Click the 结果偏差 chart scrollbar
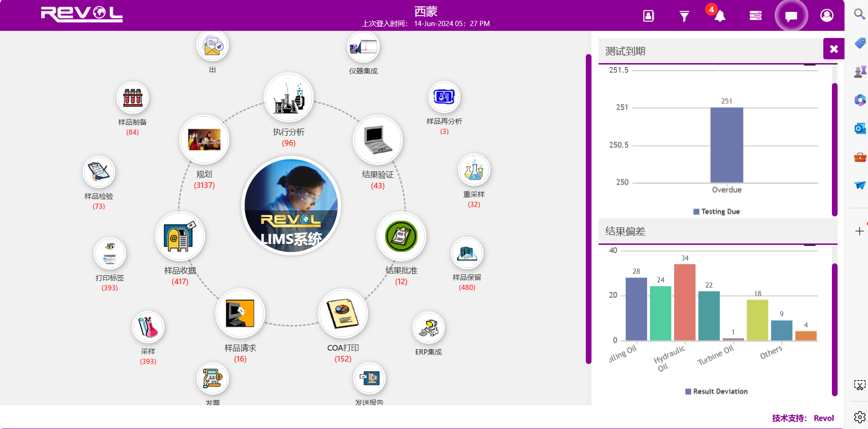Screen dimensions: 868x429 [x=835, y=329]
